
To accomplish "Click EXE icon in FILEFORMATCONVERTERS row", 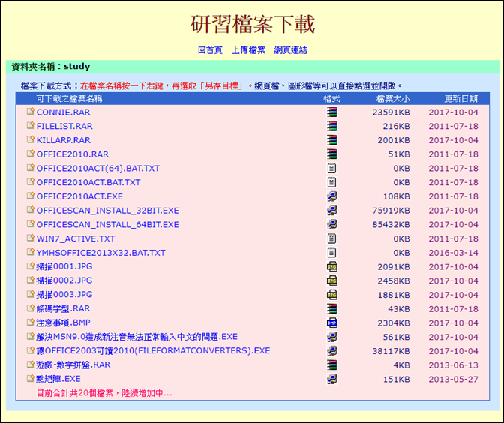I will click(332, 351).
